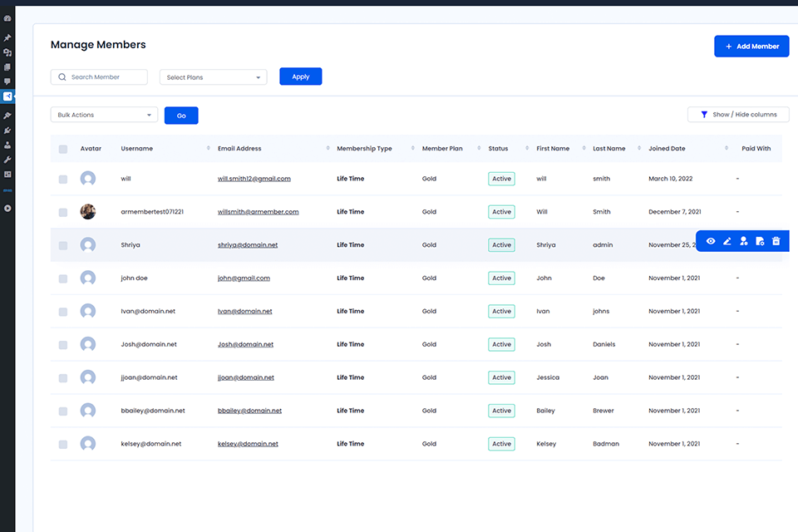Open the WordPress Dashboard sidebar icon

pos(7,18)
